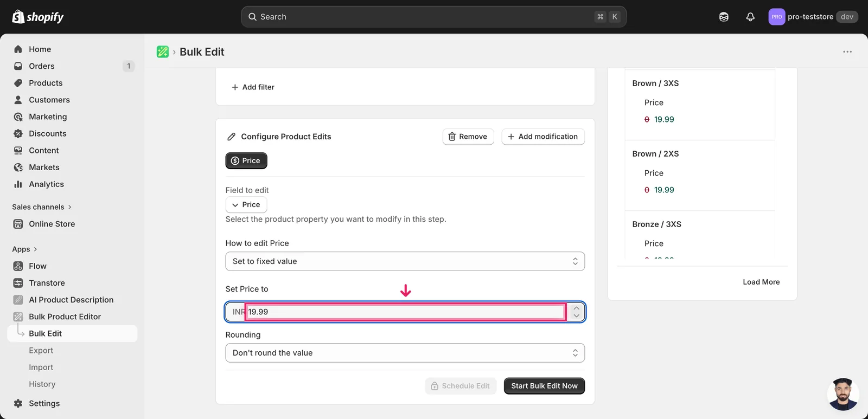The width and height of the screenshot is (868, 419).
Task: Click the Set Price to input field
Action: [x=406, y=312]
